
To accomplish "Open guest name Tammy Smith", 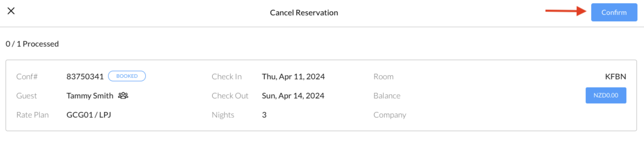I will (x=90, y=95).
